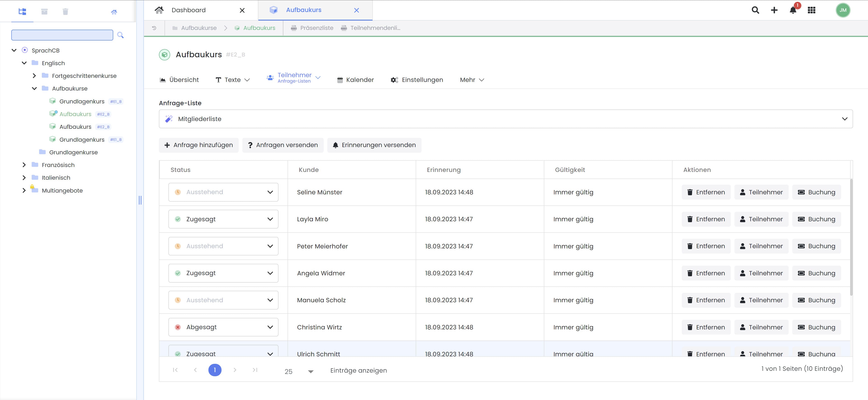Screen dimensions: 868x400
Task: Open status dropdown for Christina Wirtz
Action: [223, 327]
